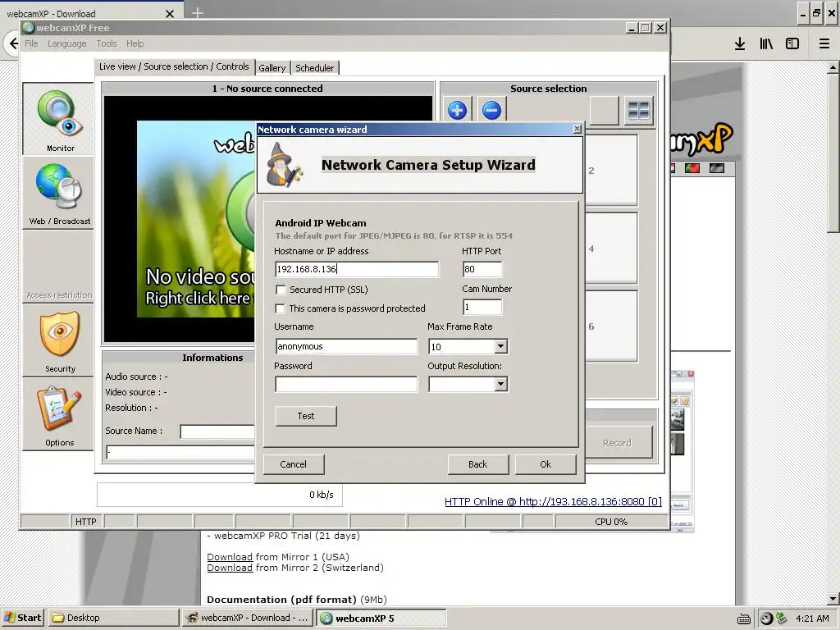The image size is (840, 630).
Task: Click the browser page scroll up arrow
Action: pyautogui.click(x=833, y=67)
